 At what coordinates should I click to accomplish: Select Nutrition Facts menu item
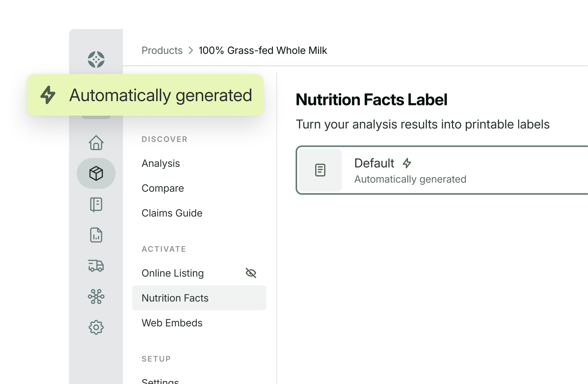[175, 298]
